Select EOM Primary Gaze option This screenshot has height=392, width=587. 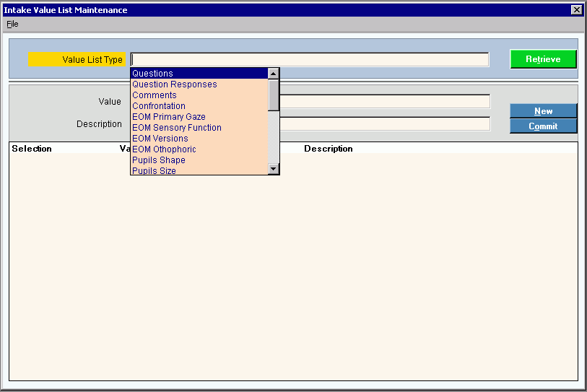tap(168, 117)
